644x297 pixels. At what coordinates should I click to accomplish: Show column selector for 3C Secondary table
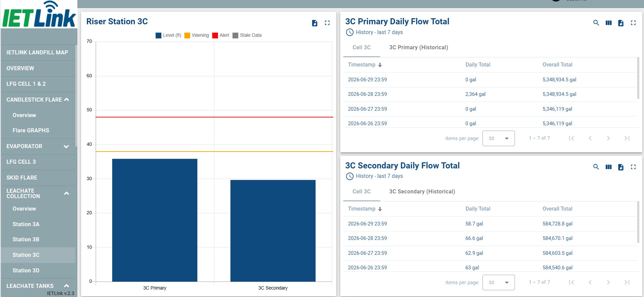(x=609, y=167)
